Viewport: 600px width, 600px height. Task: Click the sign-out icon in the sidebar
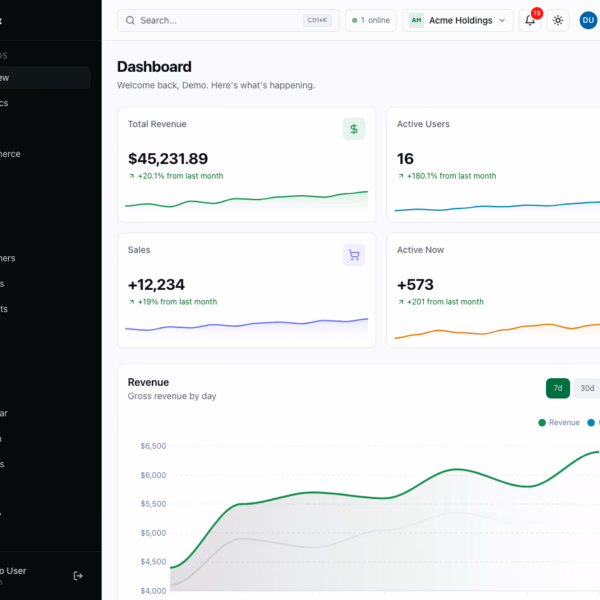pos(78,576)
